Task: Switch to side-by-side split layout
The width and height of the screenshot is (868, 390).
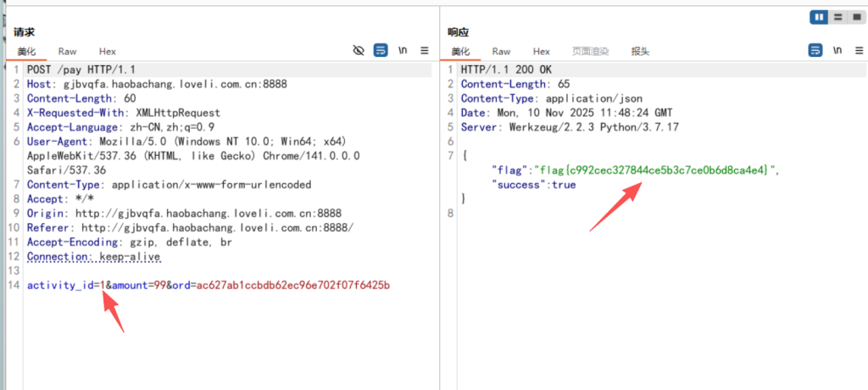Action: [819, 17]
